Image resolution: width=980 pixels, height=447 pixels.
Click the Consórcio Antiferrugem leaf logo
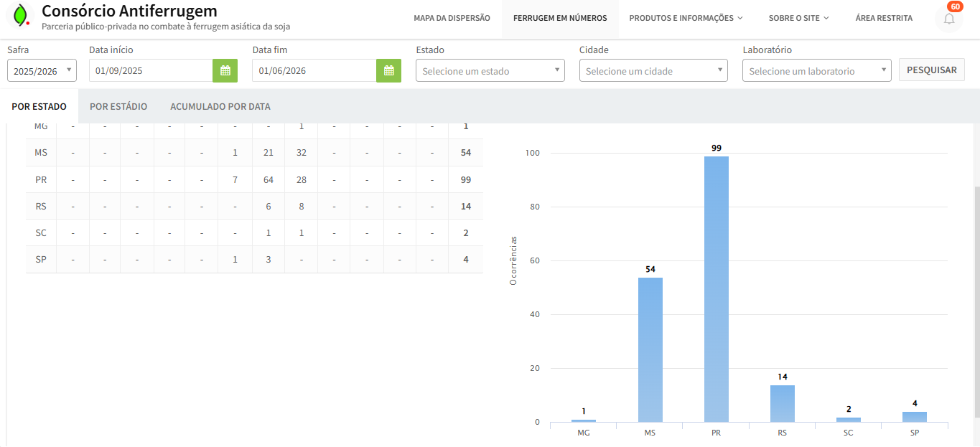click(22, 16)
